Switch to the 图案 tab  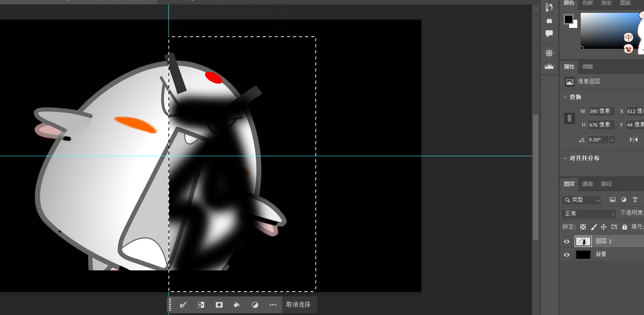pyautogui.click(x=625, y=3)
